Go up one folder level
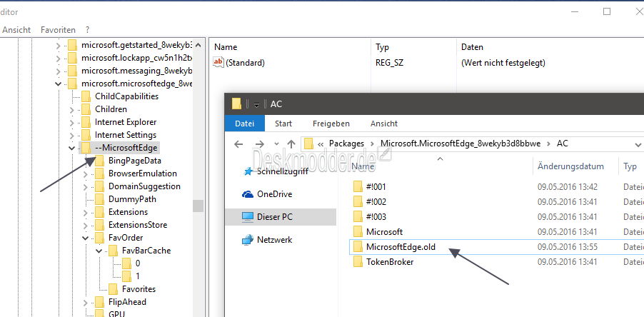644x317 pixels. tap(291, 144)
